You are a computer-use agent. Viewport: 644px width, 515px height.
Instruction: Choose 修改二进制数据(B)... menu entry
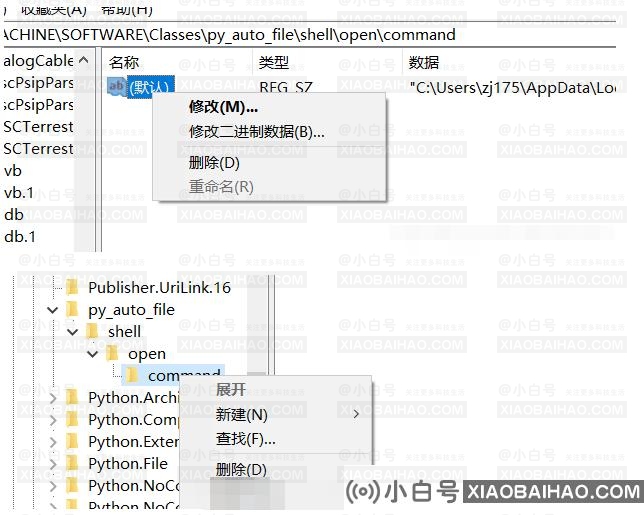269,132
